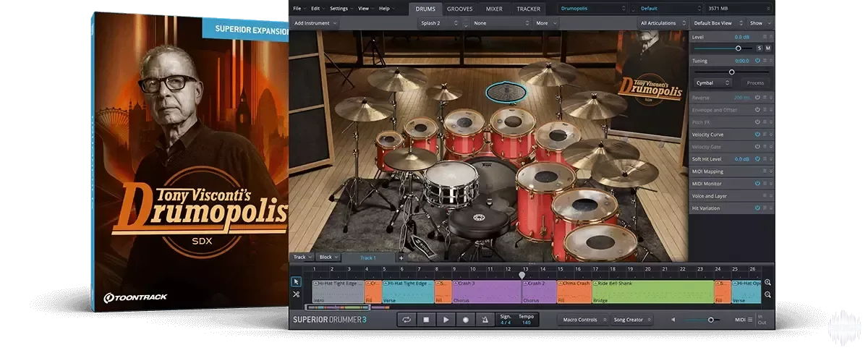Click the Tempo 140 field

point(526,319)
